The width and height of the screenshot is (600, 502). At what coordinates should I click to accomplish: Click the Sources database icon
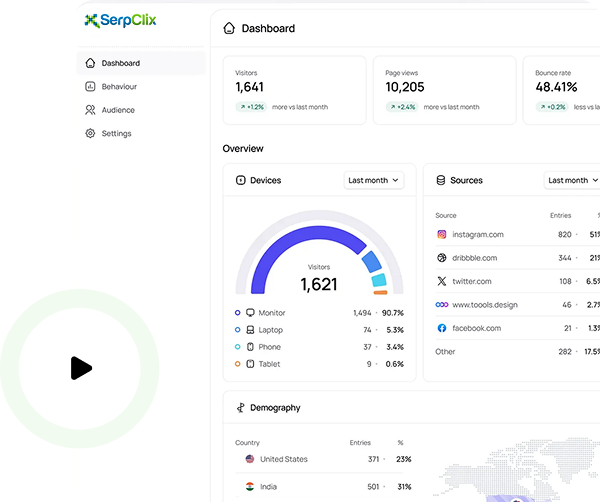pos(441,180)
